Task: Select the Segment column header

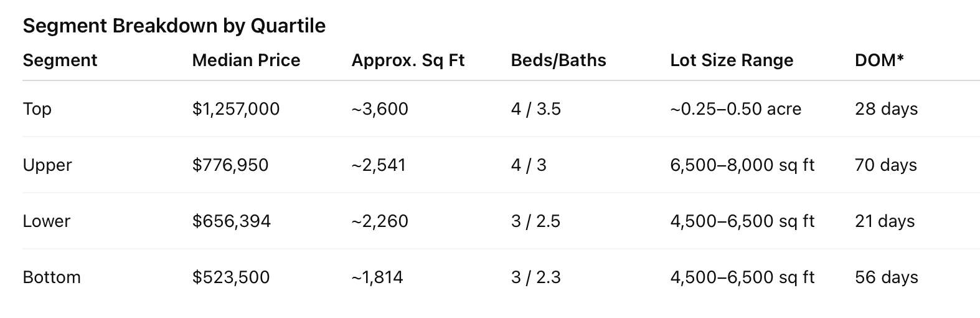Action: click(x=60, y=60)
